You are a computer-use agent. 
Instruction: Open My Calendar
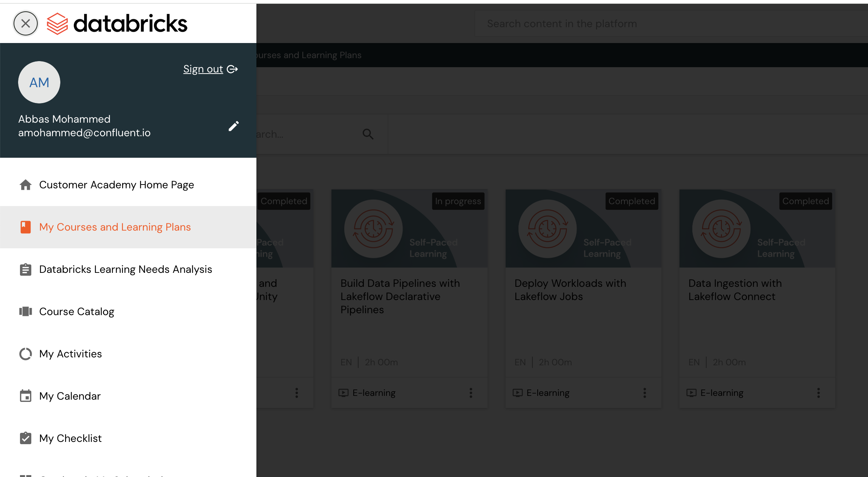(70, 396)
